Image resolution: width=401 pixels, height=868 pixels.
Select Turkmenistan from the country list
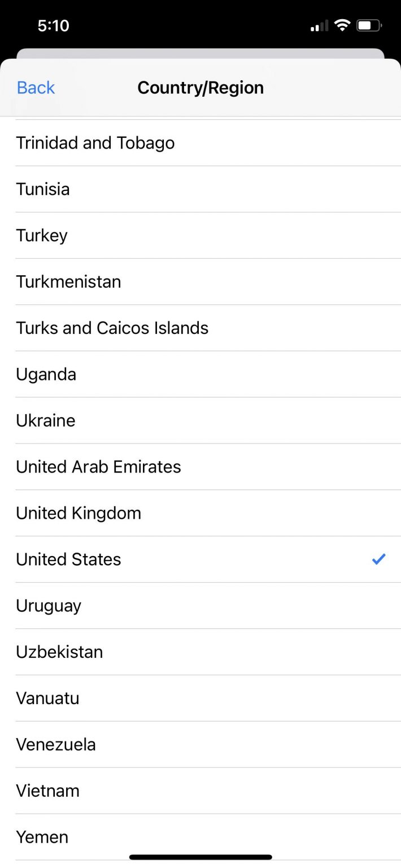click(68, 281)
